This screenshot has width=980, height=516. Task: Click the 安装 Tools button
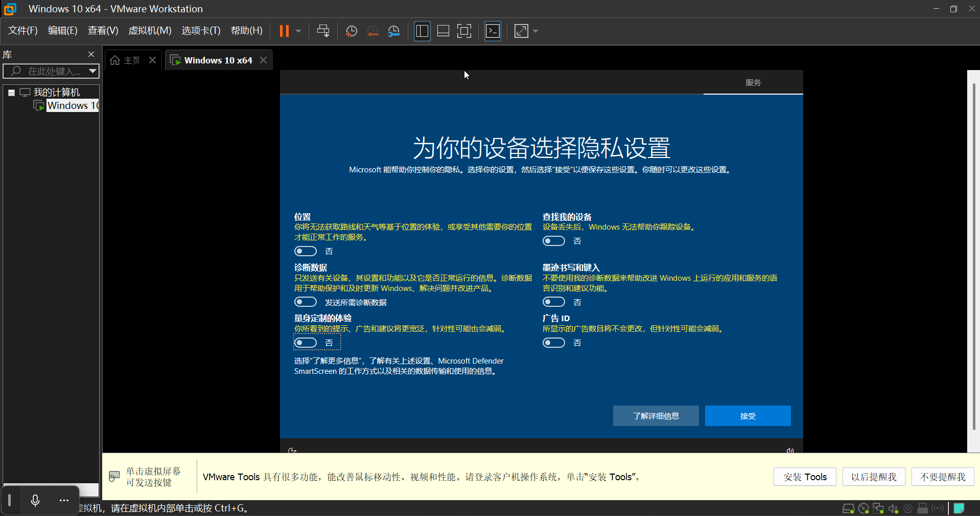point(804,476)
